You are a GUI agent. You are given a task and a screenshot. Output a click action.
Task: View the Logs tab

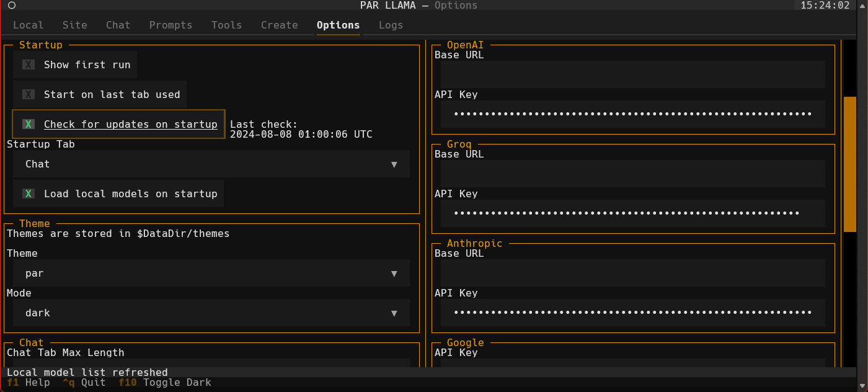[x=391, y=25]
